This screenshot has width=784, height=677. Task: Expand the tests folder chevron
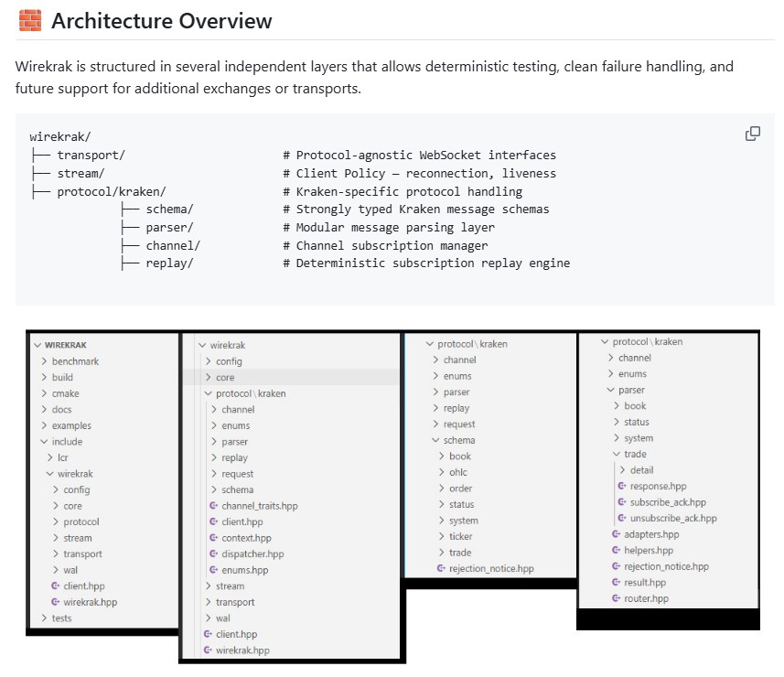pos(44,618)
